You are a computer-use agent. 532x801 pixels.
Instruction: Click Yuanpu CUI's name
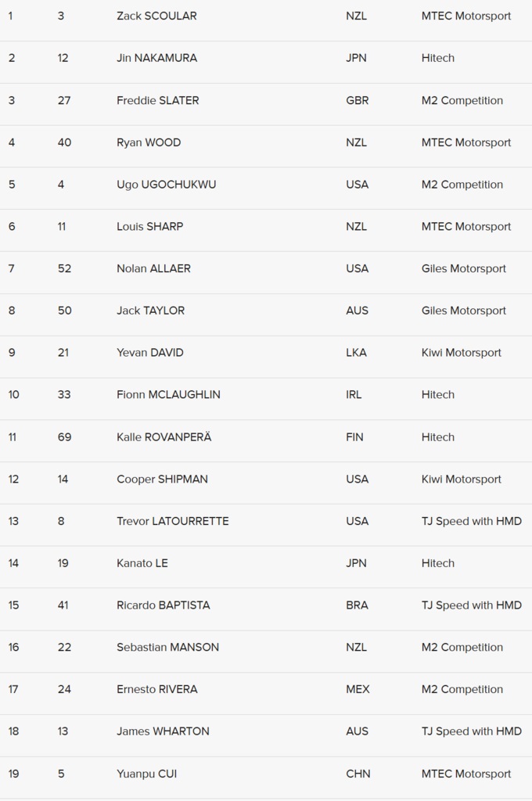click(x=146, y=774)
